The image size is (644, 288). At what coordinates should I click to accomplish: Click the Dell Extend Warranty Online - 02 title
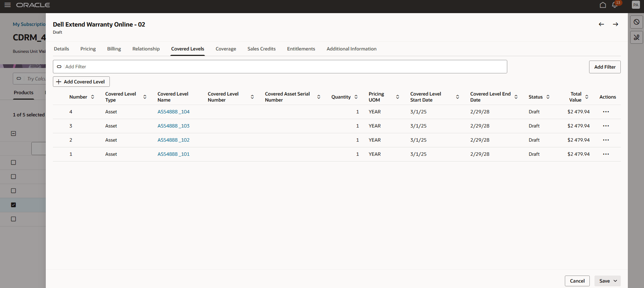(99, 25)
